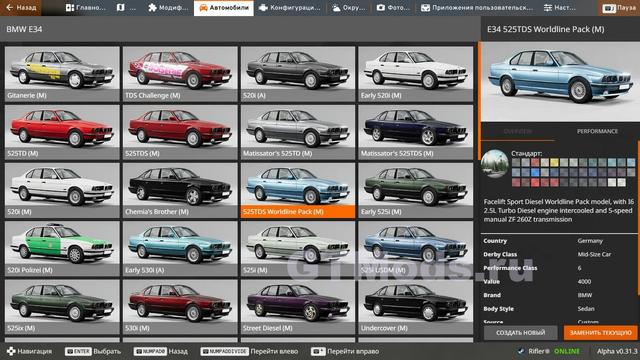The width and height of the screenshot is (640, 360).
Task: Click the car list orange scrollbar
Action: click(479, 100)
